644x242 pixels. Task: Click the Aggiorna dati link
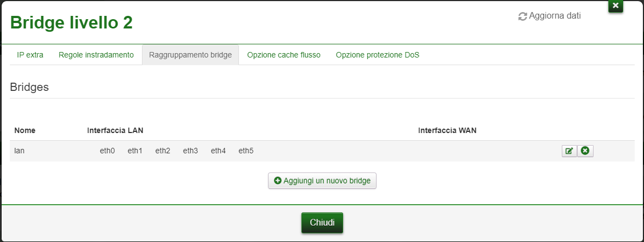click(550, 16)
